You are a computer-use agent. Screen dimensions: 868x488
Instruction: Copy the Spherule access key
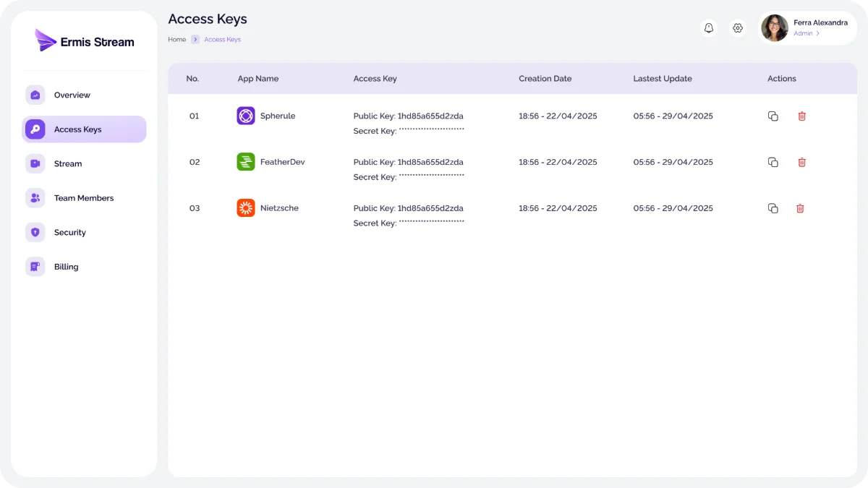click(x=773, y=116)
